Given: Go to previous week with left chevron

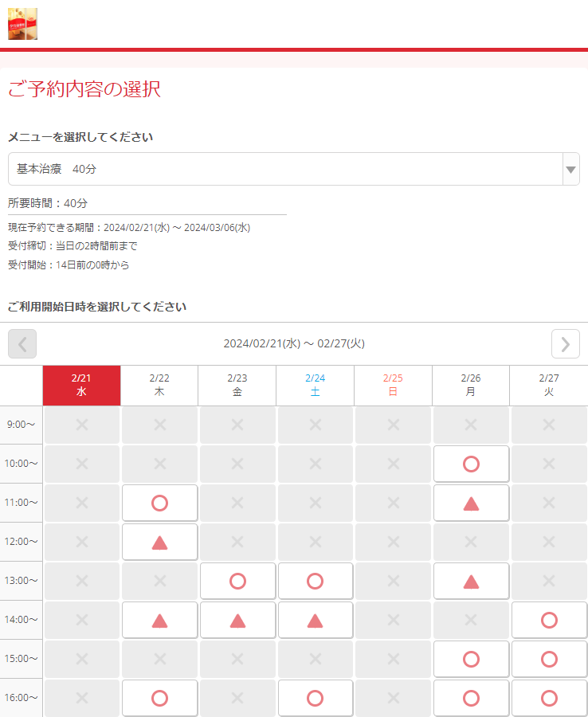Looking at the screenshot, I should click(22, 343).
